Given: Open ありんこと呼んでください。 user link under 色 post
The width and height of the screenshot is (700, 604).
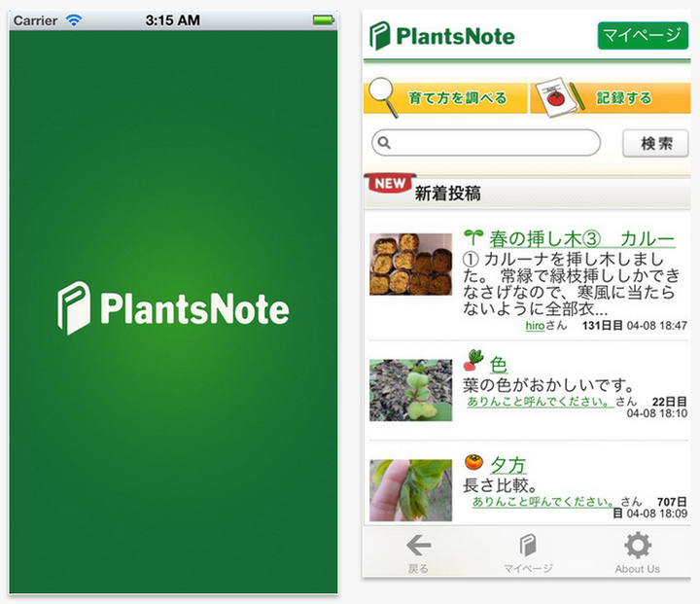Looking at the screenshot, I should 541,402.
